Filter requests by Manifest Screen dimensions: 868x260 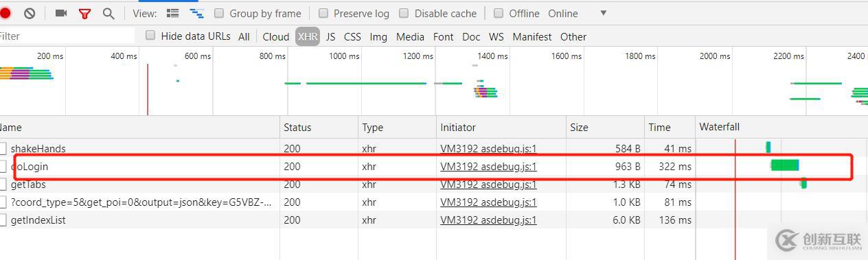(532, 36)
